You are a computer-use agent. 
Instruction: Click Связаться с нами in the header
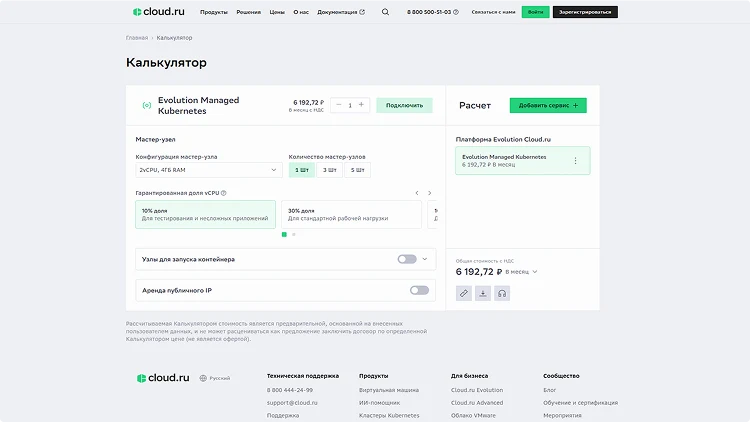(x=493, y=12)
